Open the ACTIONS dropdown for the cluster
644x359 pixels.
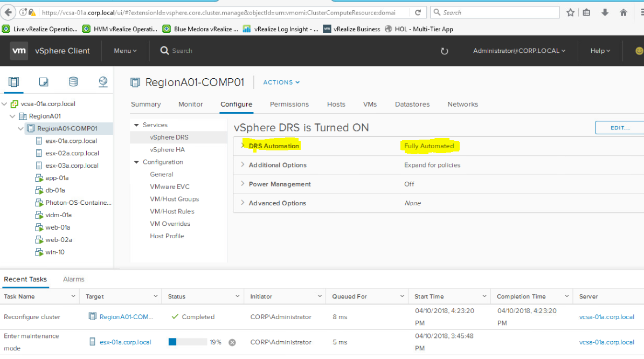click(281, 82)
